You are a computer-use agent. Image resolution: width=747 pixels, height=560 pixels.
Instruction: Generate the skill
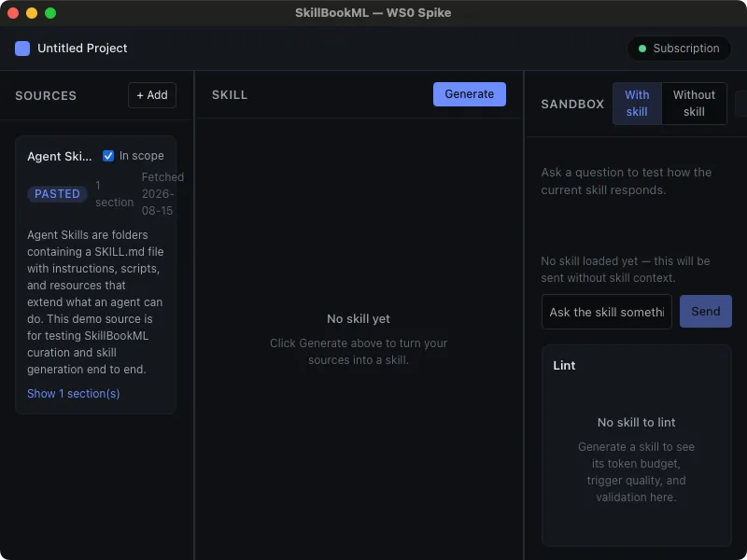470,94
